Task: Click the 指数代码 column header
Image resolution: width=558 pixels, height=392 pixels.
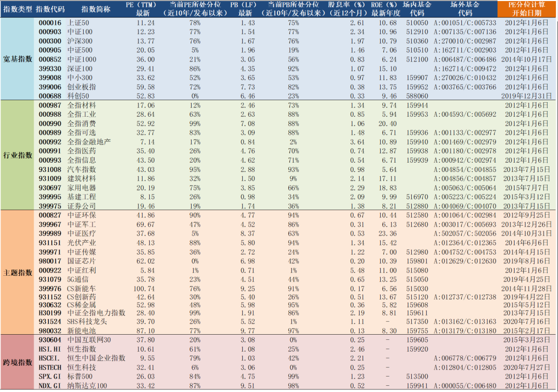Action: coord(50,9)
